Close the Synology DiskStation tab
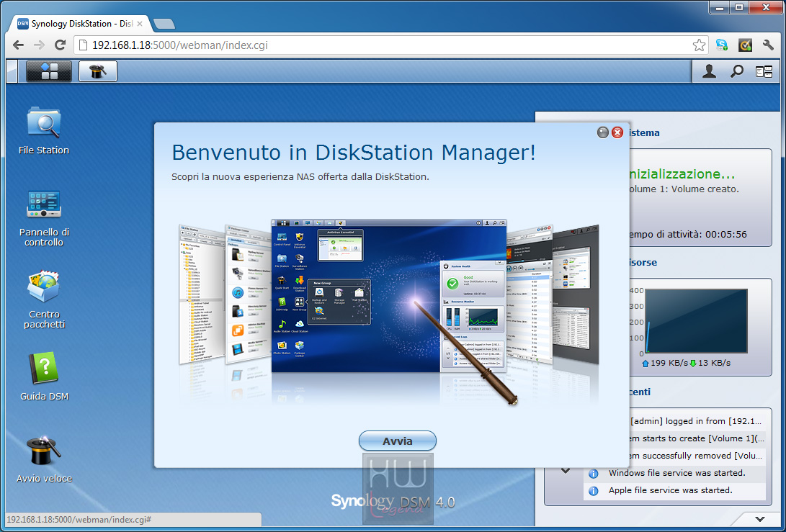The width and height of the screenshot is (786, 532). coord(140,24)
